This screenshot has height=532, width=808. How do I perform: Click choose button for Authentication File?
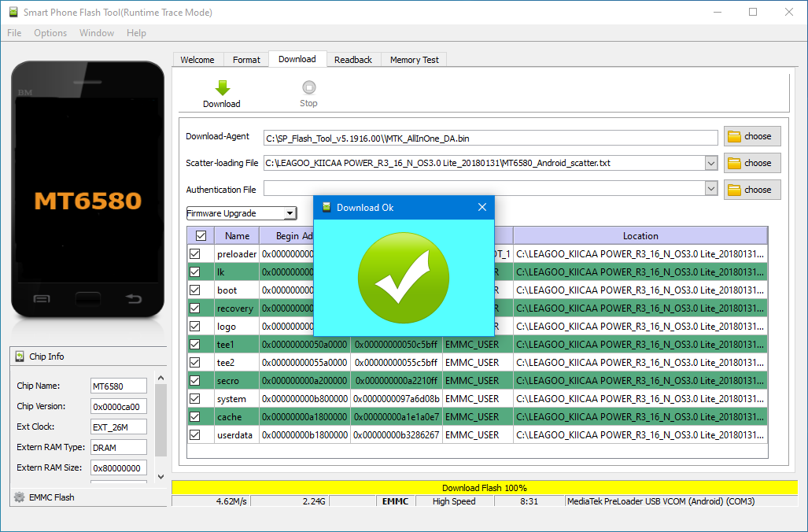pos(752,190)
